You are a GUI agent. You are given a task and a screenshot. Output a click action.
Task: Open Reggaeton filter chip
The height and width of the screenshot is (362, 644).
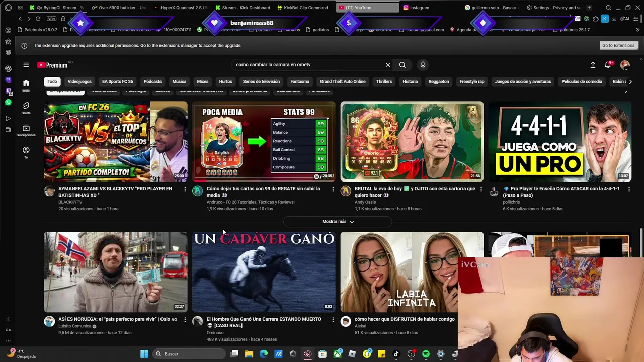(439, 81)
